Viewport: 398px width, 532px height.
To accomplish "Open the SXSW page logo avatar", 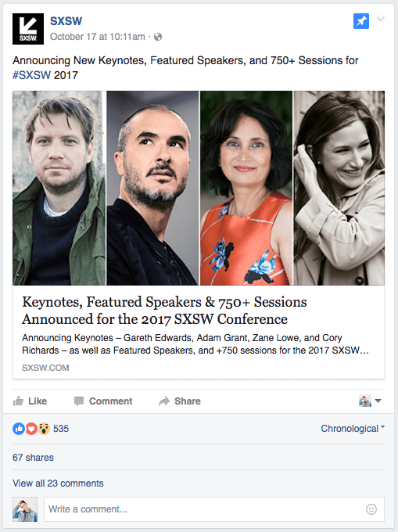I will pyautogui.click(x=28, y=29).
